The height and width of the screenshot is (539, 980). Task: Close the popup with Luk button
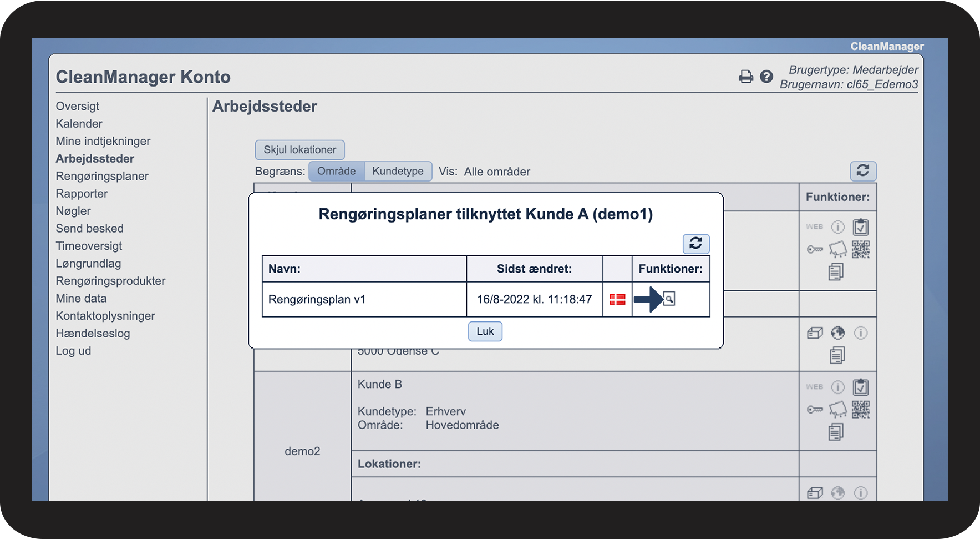485,331
